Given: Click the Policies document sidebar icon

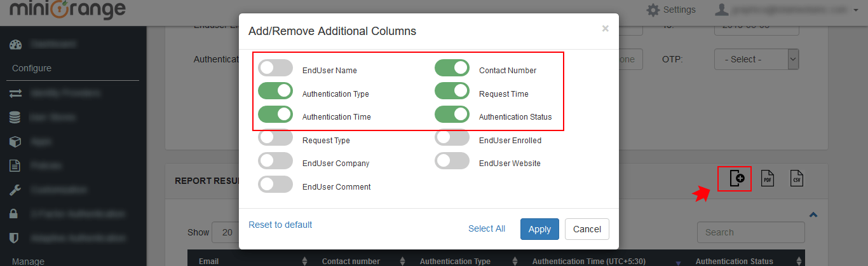Looking at the screenshot, I should tap(15, 165).
